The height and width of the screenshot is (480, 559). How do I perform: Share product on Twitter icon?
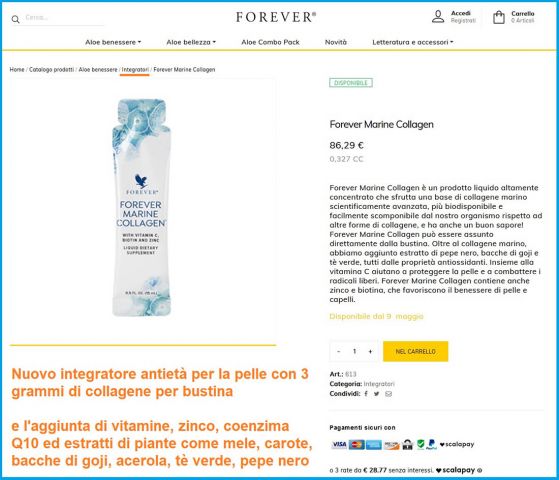376,394
